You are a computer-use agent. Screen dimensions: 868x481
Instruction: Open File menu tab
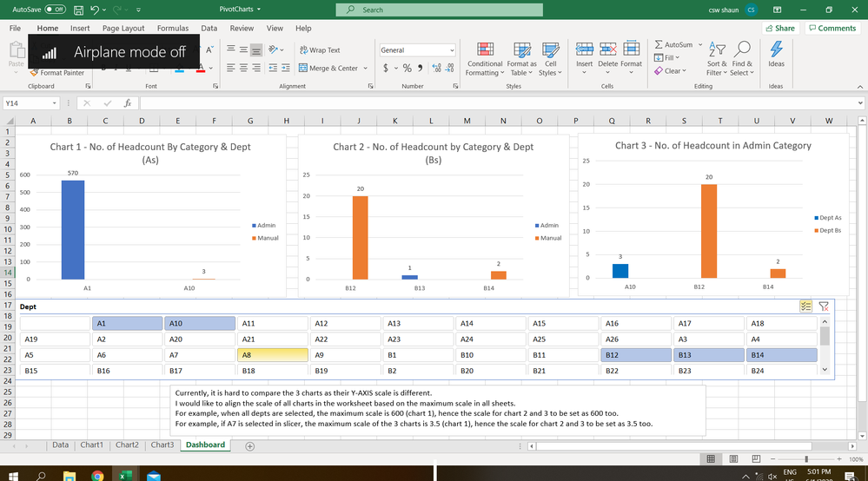coord(15,28)
